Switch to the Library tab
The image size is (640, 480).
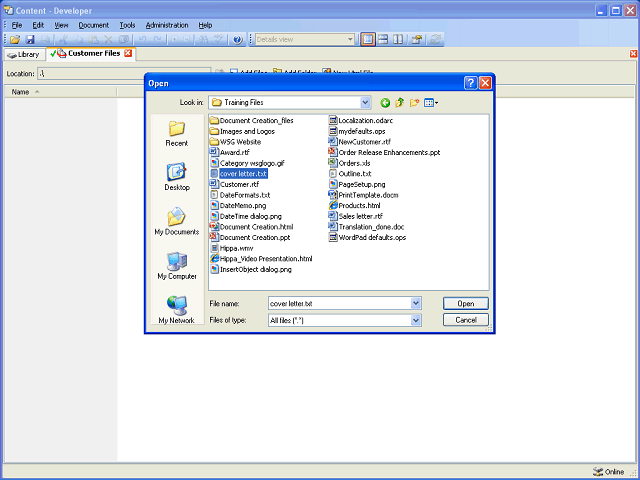(x=24, y=54)
